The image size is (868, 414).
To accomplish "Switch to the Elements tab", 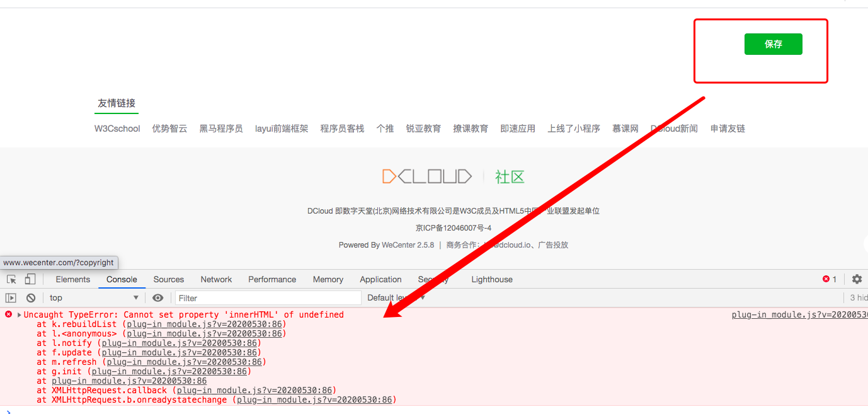I will [73, 279].
